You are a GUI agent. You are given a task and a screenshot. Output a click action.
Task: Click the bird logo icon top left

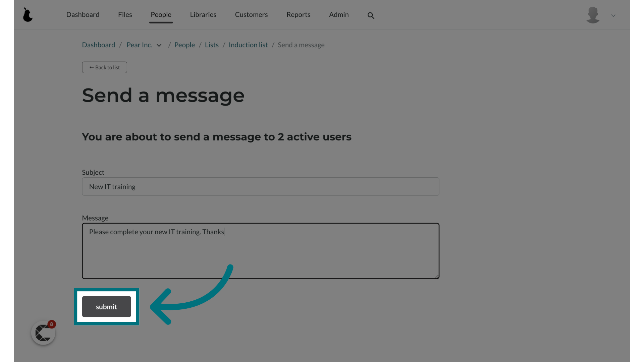[x=28, y=15]
